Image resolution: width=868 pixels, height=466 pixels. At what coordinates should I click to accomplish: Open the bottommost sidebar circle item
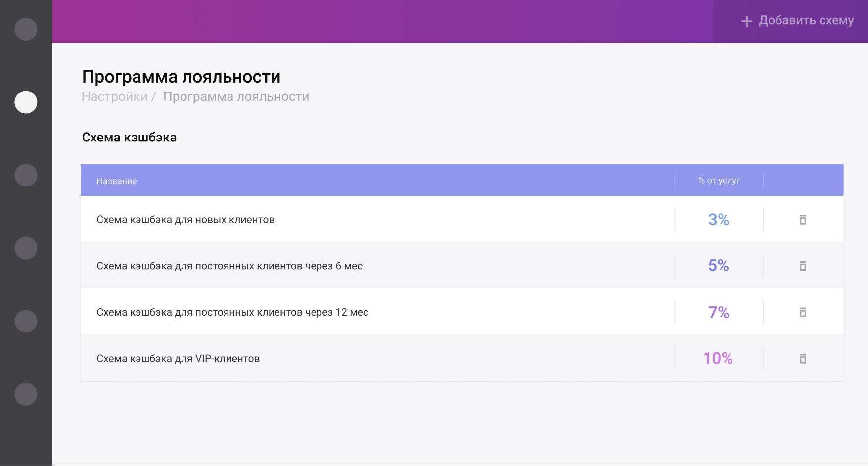(x=26, y=394)
